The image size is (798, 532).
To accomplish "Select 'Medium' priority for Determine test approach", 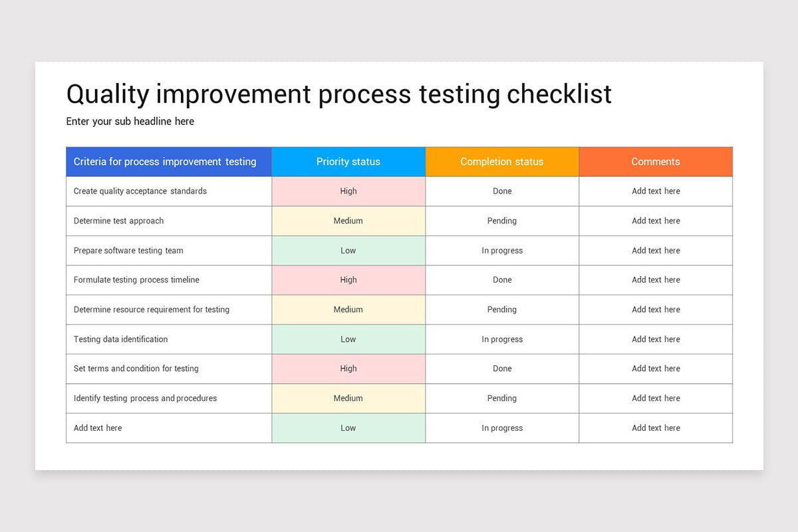I will (x=348, y=221).
